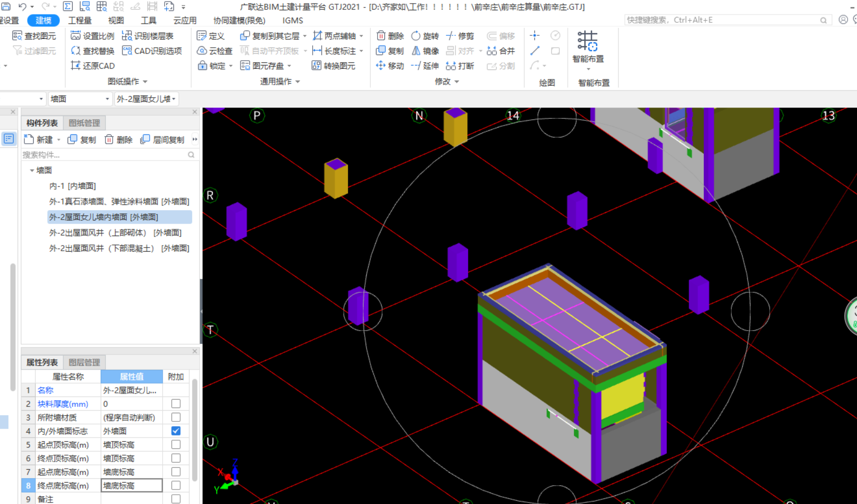
Task: Click the 锁定 lock tool
Action: tap(211, 66)
